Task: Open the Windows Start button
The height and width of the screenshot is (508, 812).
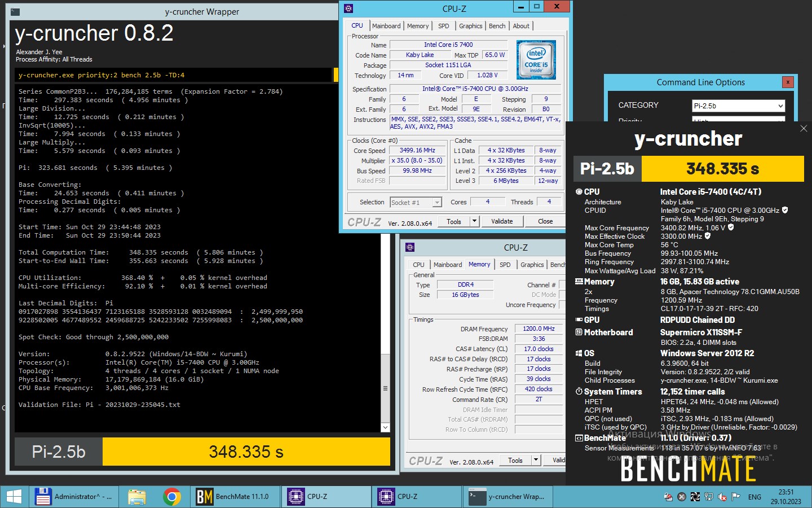Action: [14, 497]
